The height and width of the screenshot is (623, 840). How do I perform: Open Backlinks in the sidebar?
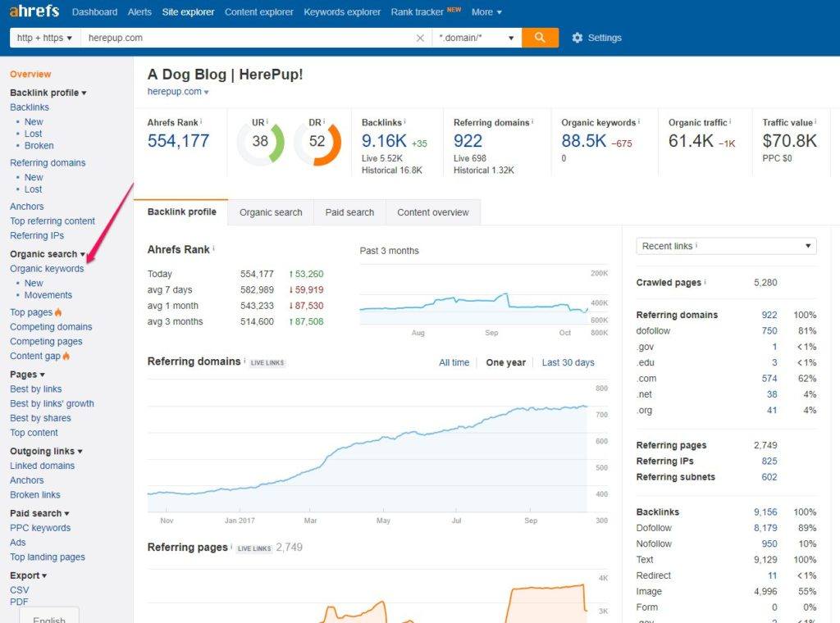coord(30,107)
